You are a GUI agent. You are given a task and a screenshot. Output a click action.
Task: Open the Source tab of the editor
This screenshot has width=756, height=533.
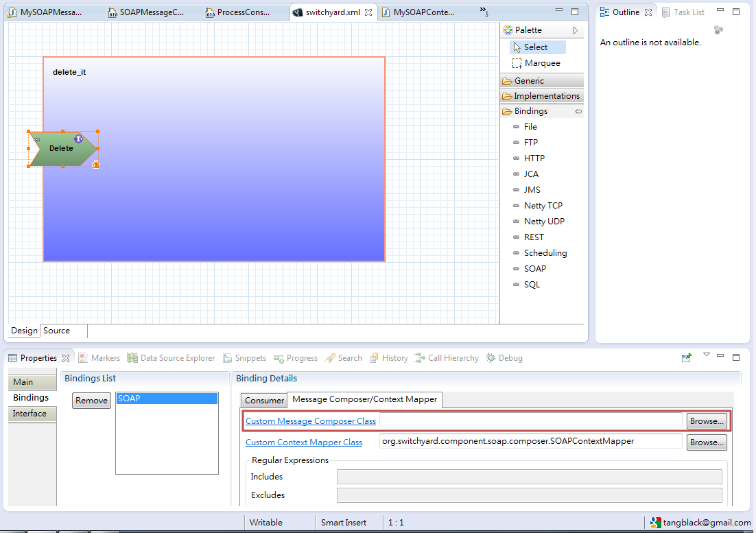[x=56, y=331]
